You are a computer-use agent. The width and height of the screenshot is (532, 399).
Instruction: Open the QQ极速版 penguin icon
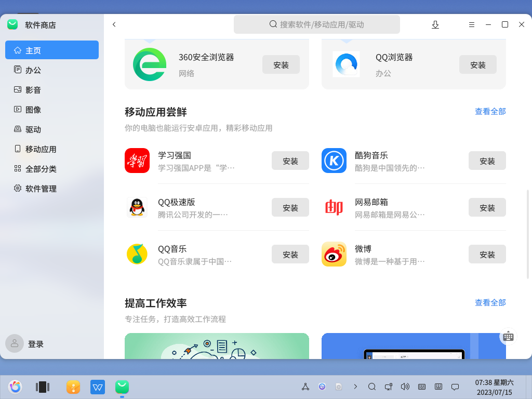137,207
